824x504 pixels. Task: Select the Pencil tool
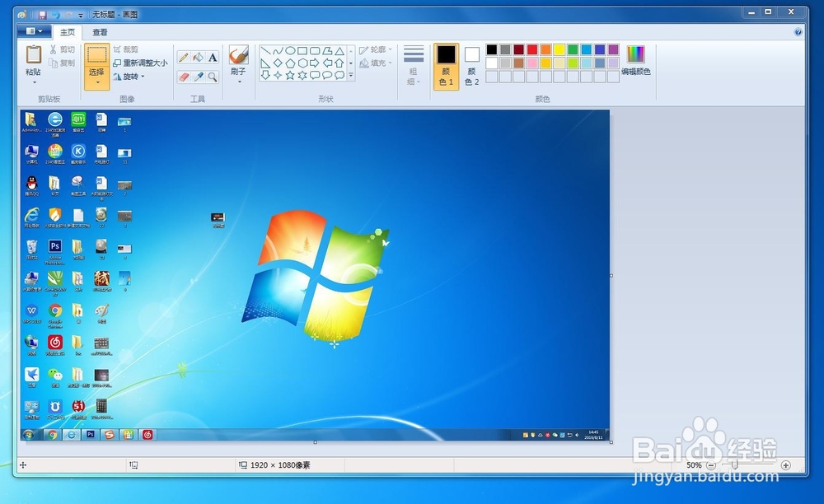[184, 57]
